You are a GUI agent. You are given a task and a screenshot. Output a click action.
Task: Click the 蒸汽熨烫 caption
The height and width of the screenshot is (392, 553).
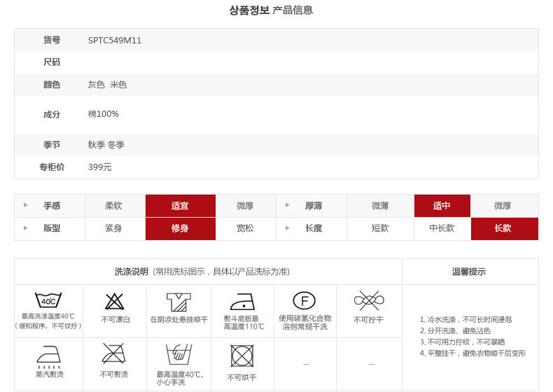coord(50,374)
